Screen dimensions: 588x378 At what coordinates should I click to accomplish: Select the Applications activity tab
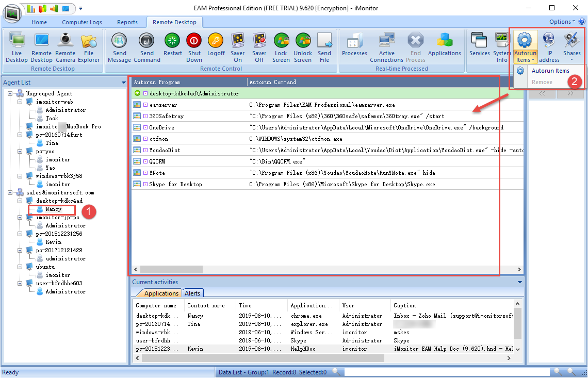(x=161, y=293)
